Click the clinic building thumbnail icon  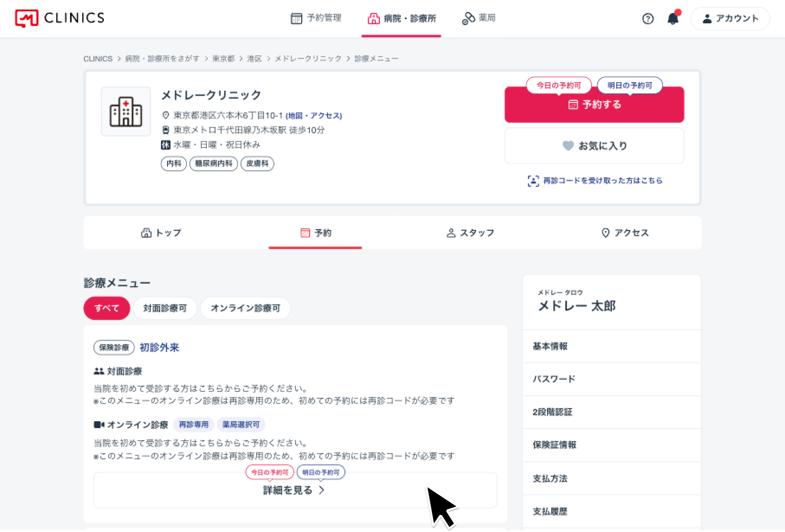126,111
